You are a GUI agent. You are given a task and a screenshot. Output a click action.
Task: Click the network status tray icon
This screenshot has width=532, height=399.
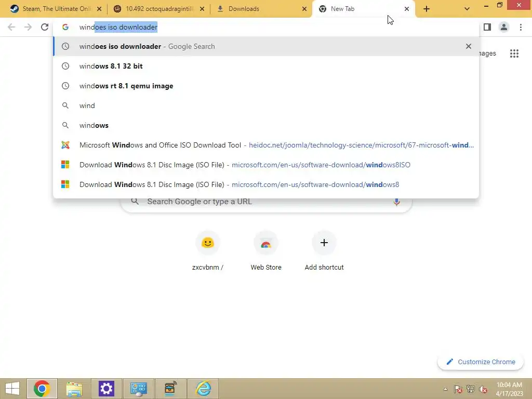pyautogui.click(x=470, y=389)
